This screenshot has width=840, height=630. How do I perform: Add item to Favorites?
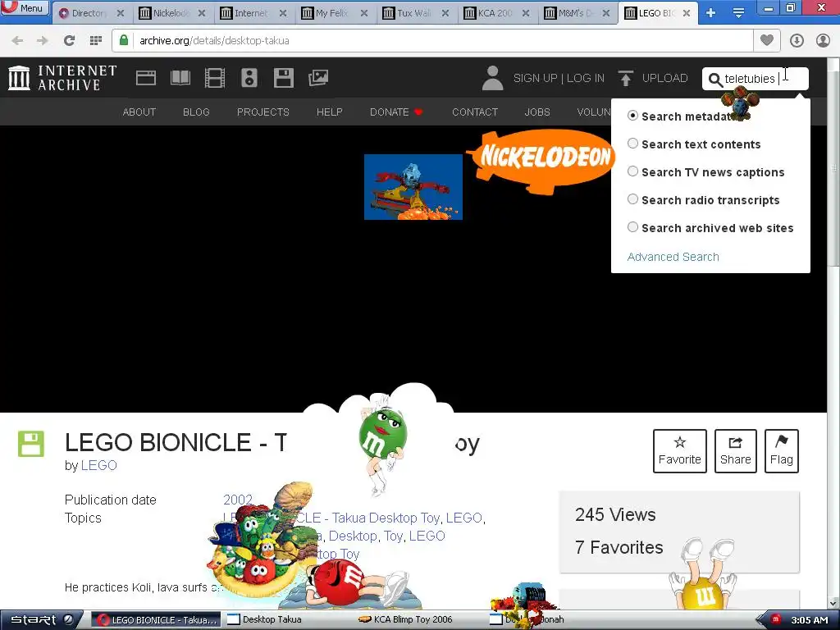tap(680, 451)
